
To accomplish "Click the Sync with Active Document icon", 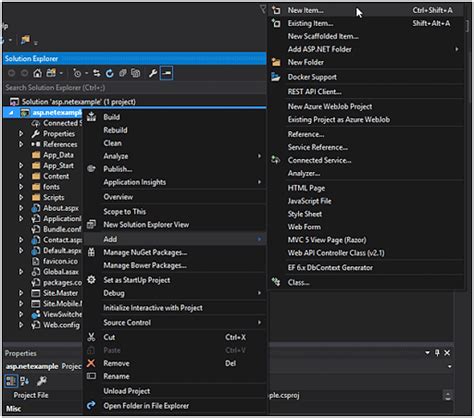I will click(x=97, y=73).
